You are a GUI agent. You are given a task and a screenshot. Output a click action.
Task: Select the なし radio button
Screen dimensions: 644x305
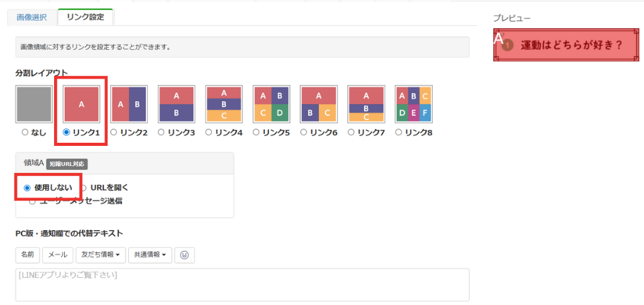[25, 133]
